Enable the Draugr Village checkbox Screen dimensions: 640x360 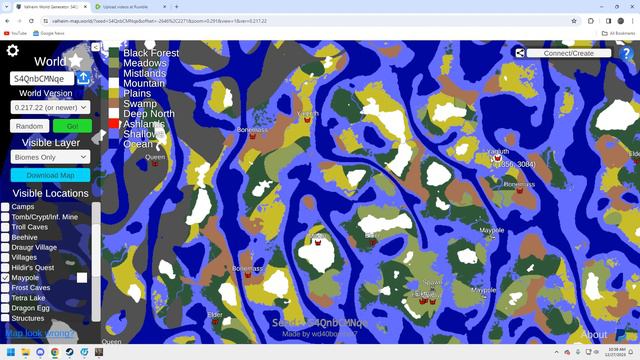click(5, 247)
